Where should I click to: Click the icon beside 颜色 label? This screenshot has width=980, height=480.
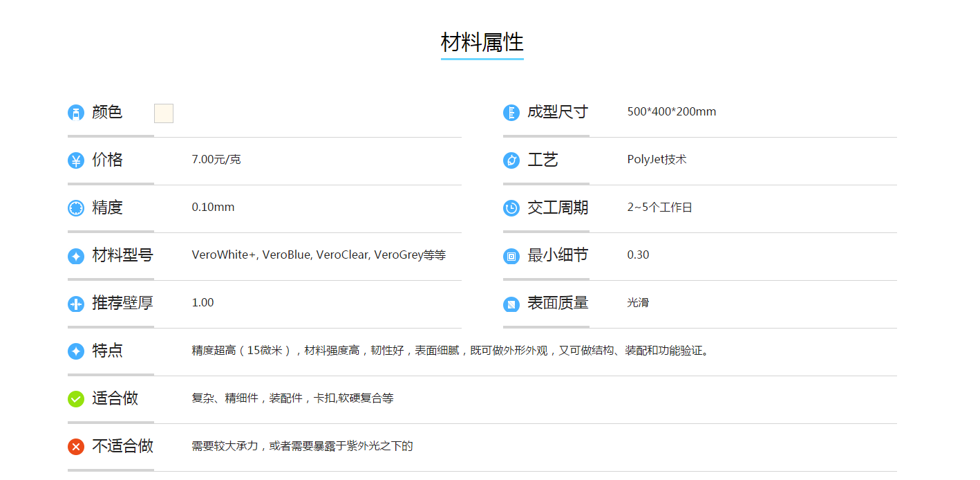(76, 113)
